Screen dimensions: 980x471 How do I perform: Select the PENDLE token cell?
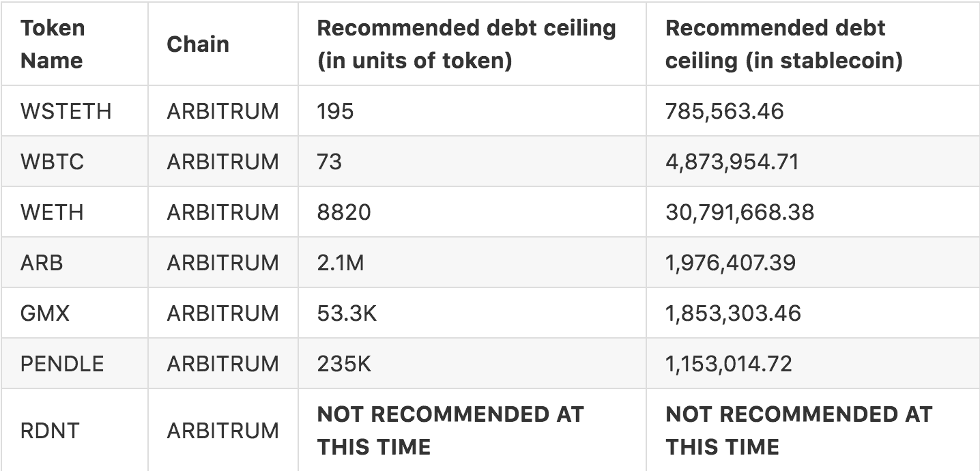(62, 364)
